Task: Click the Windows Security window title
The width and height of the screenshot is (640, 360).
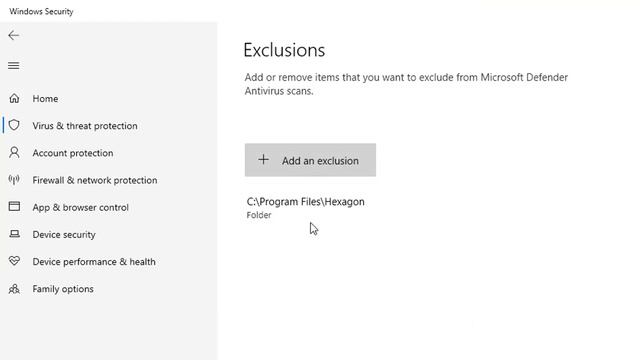Action: coord(41,11)
